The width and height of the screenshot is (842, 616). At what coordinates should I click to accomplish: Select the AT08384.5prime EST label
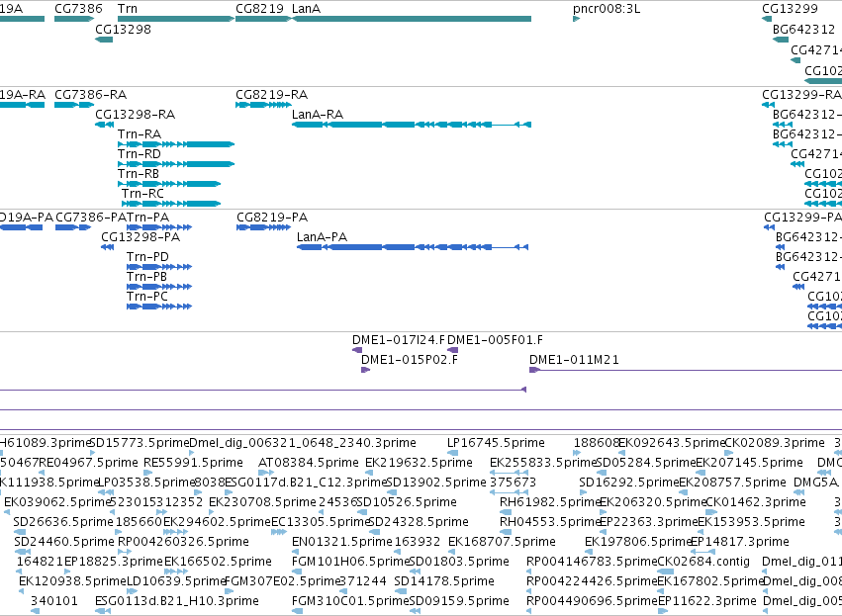pyautogui.click(x=309, y=463)
